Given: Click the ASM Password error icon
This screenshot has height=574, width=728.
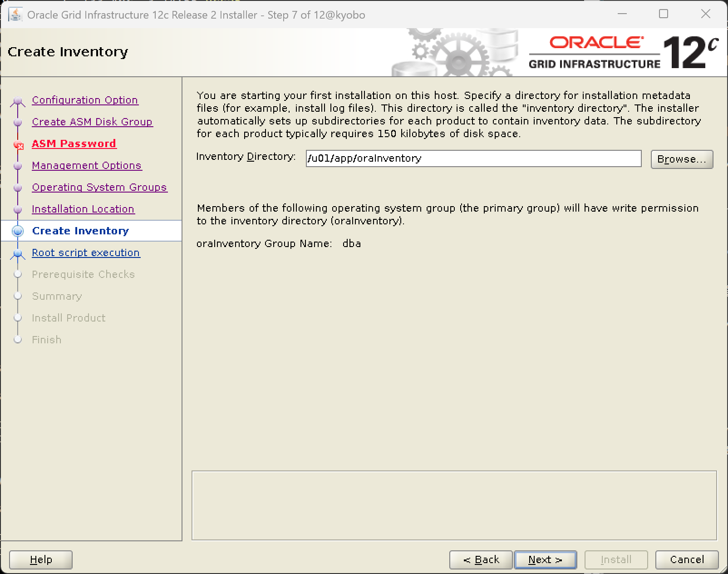Looking at the screenshot, I should tap(19, 145).
